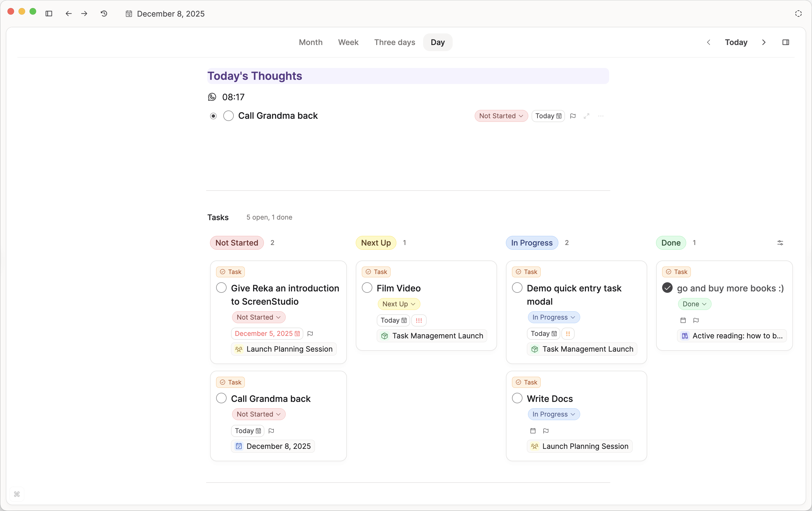The height and width of the screenshot is (511, 812).
Task: Open the Done status dropdown on books task
Action: click(694, 304)
